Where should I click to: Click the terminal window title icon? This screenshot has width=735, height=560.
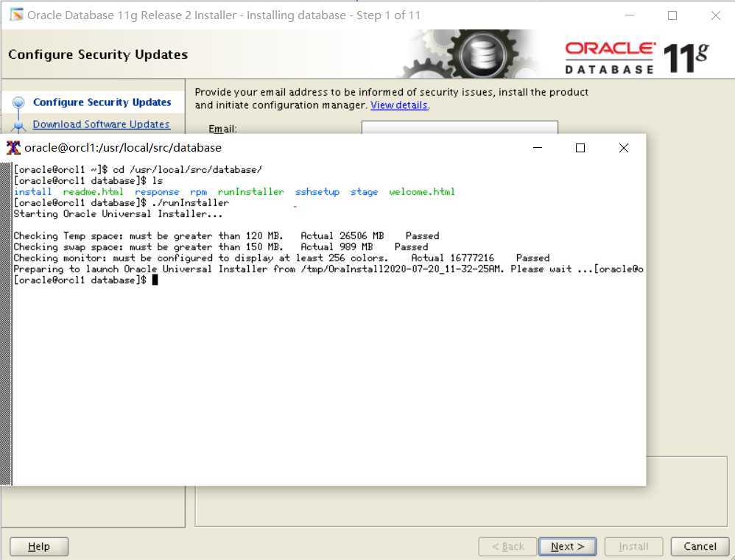13,147
